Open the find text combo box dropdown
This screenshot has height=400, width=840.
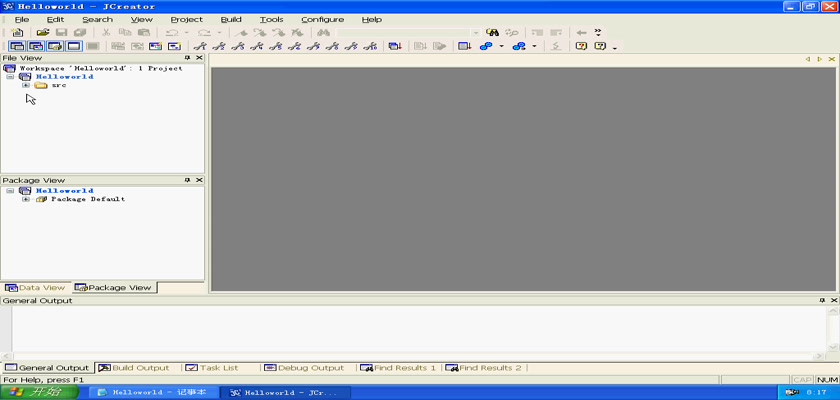pyautogui.click(x=476, y=33)
